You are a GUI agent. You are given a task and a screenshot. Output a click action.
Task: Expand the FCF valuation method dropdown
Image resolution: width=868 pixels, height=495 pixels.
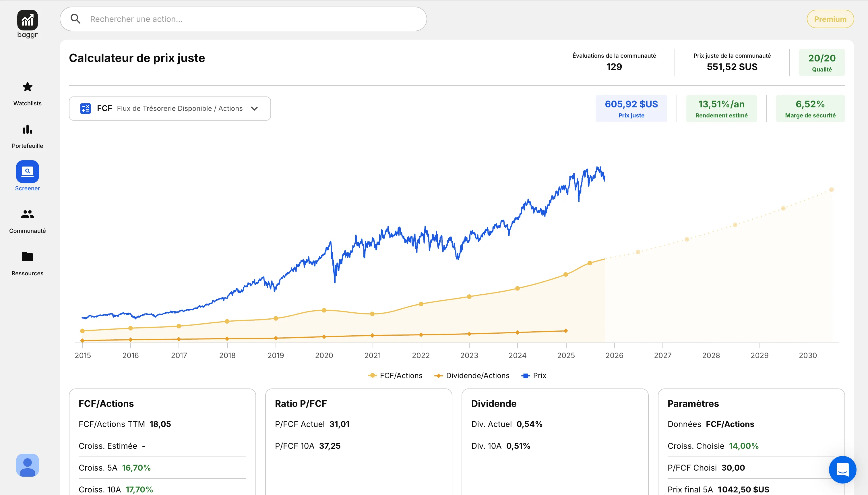[170, 109]
